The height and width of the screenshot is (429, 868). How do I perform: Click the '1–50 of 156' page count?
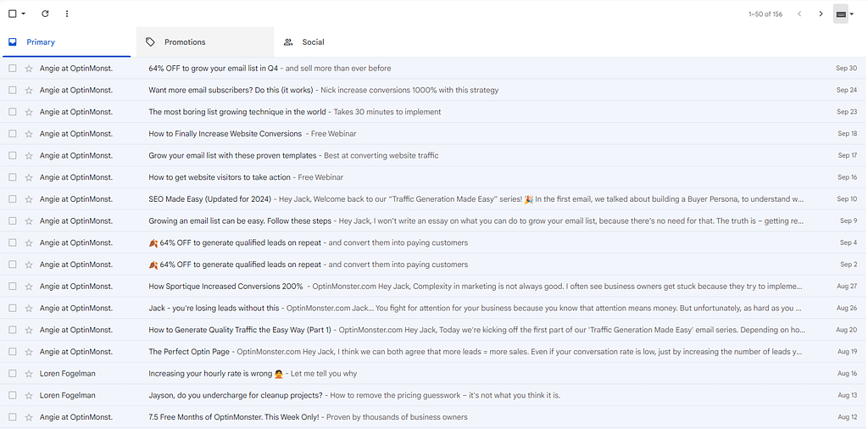[765, 14]
